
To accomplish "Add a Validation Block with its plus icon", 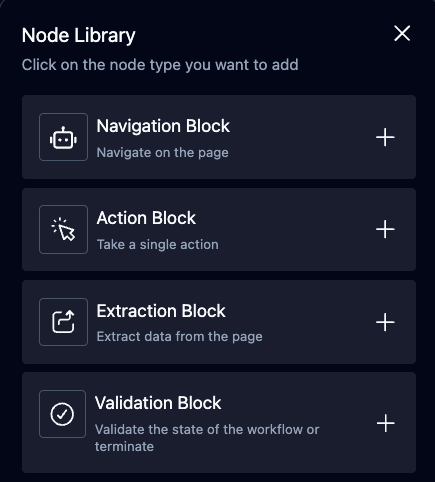I will [386, 423].
